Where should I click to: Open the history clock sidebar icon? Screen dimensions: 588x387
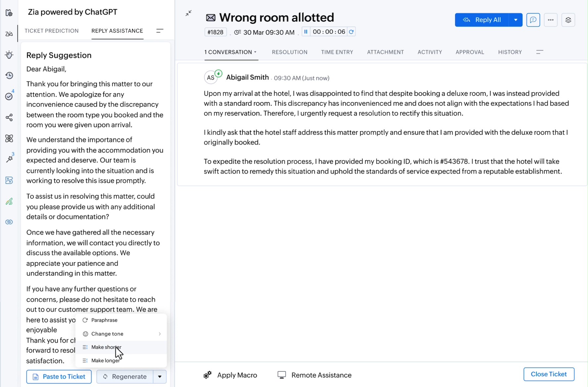9,76
